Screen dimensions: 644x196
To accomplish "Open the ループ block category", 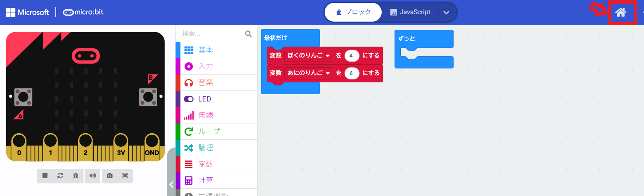I will 216,132.
